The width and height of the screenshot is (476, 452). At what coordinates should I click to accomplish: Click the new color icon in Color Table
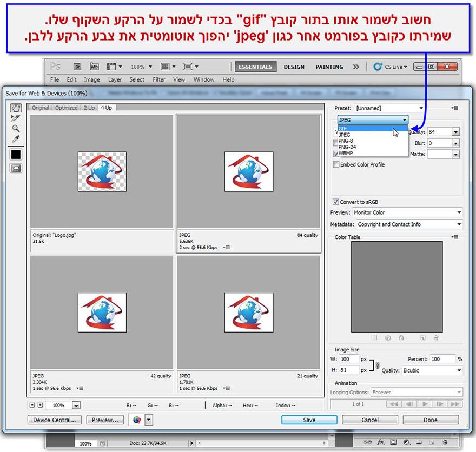422,337
